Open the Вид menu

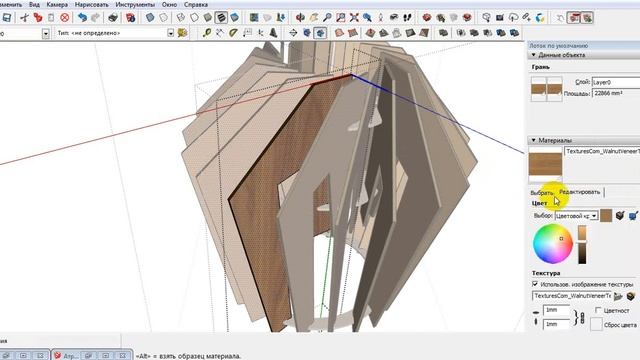tap(34, 4)
